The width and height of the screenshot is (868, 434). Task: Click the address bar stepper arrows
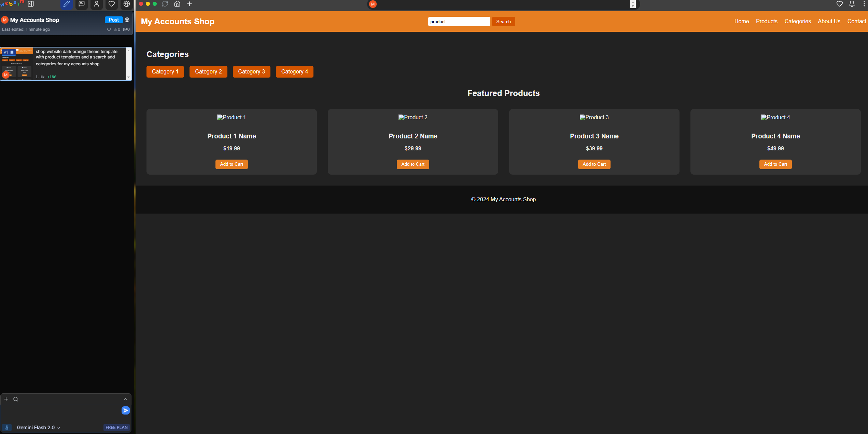click(x=633, y=4)
